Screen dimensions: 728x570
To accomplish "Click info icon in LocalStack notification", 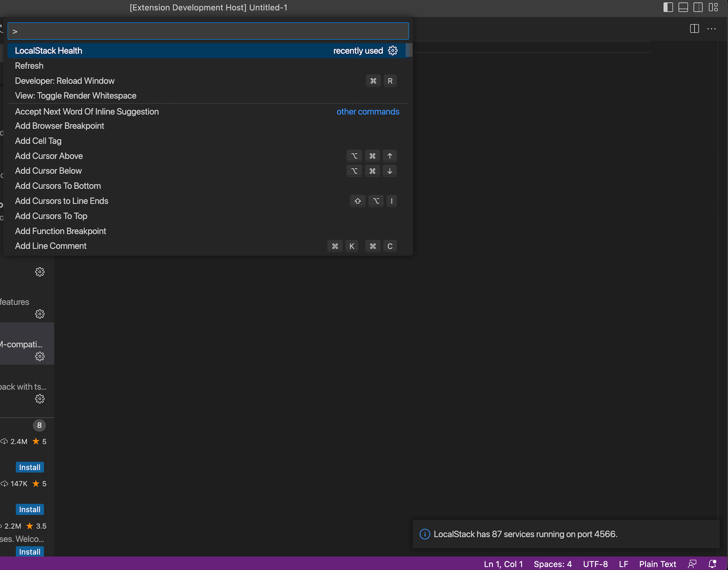I will pyautogui.click(x=424, y=534).
